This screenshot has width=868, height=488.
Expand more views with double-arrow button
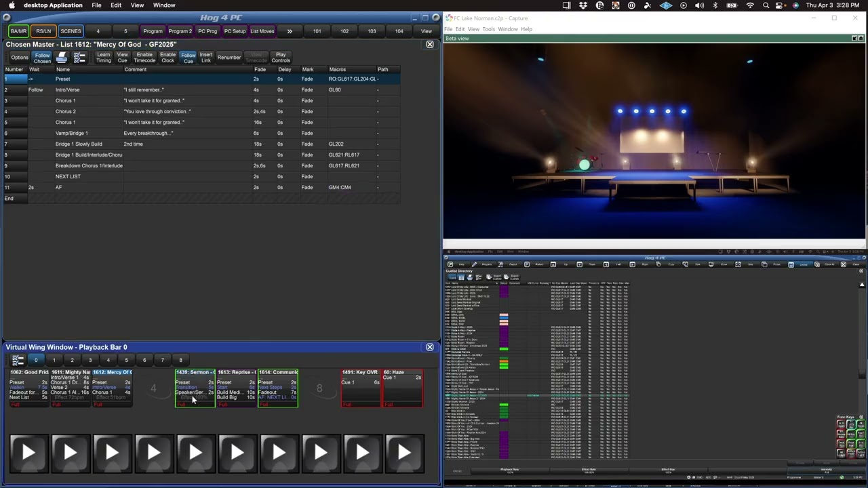290,31
